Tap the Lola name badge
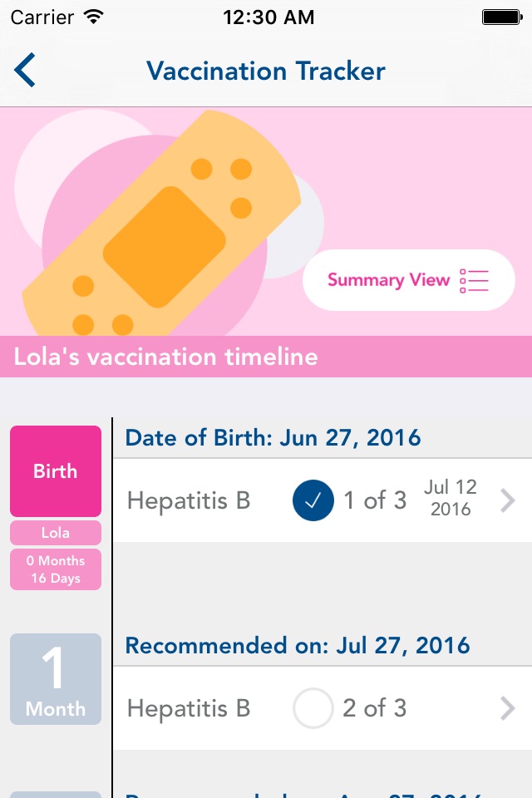532x798 pixels. click(56, 533)
